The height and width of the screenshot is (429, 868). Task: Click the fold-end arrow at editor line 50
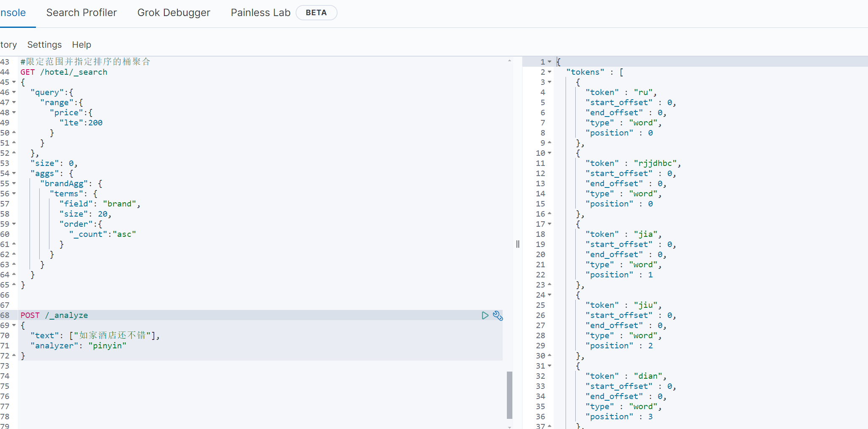point(14,133)
